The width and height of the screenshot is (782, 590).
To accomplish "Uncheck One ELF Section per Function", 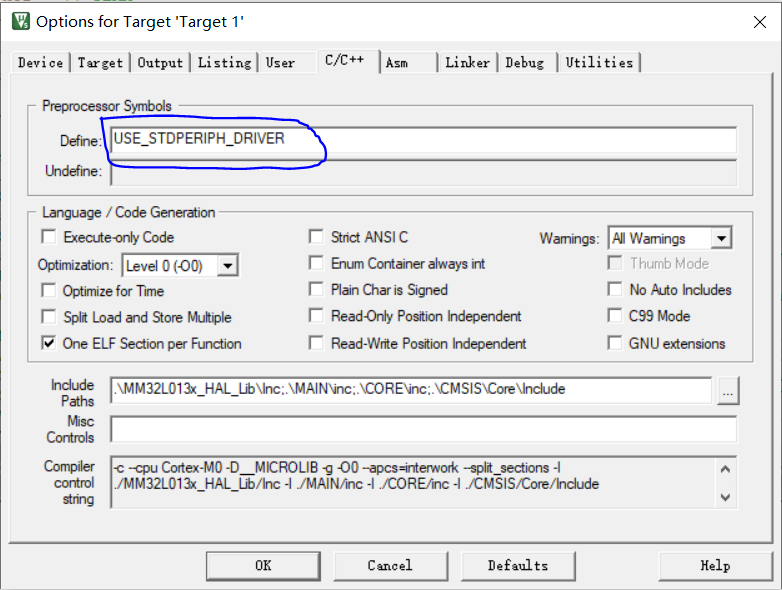I will click(48, 343).
